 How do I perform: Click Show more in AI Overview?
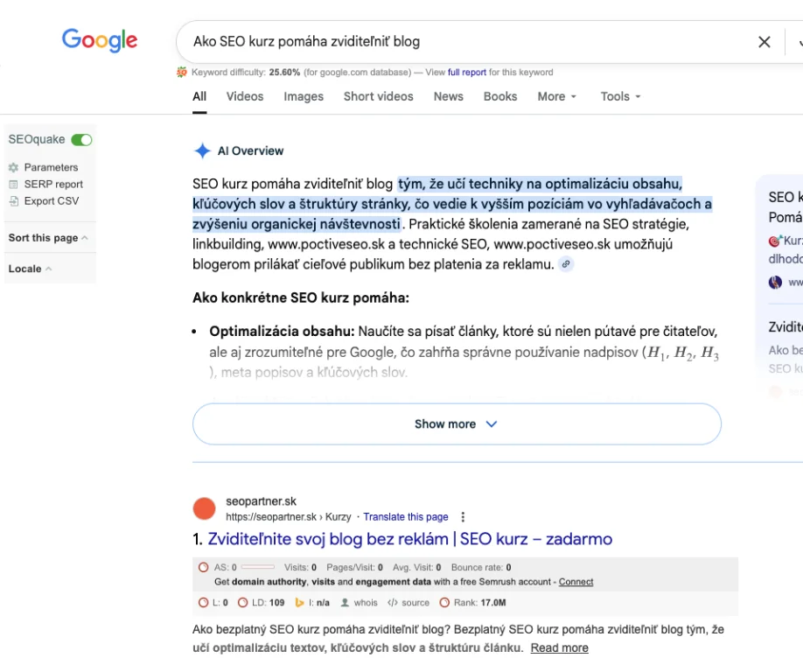[x=456, y=424]
